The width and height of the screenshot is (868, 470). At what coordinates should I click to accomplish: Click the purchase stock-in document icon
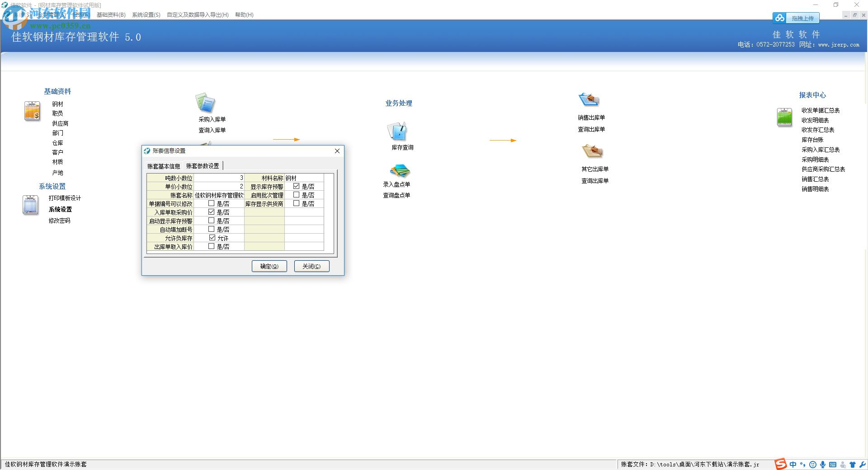205,103
